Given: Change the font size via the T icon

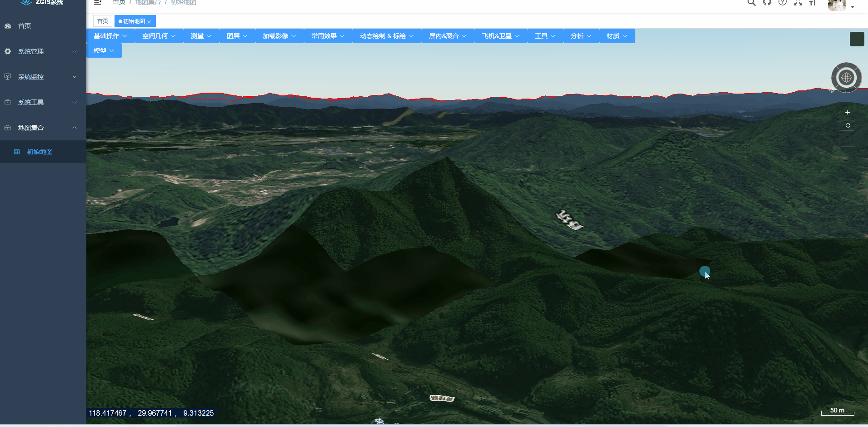Looking at the screenshot, I should [x=813, y=2].
